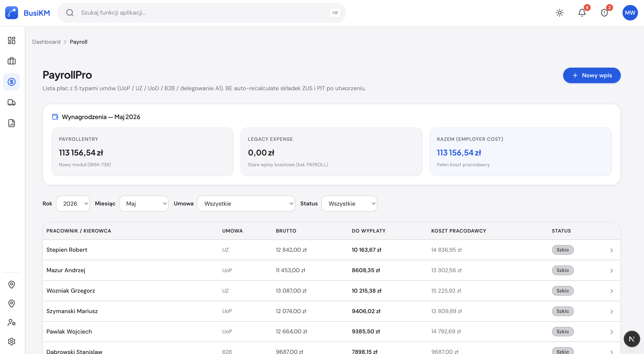
Task: Click the ⌘K shortcut hint
Action: coord(335,13)
